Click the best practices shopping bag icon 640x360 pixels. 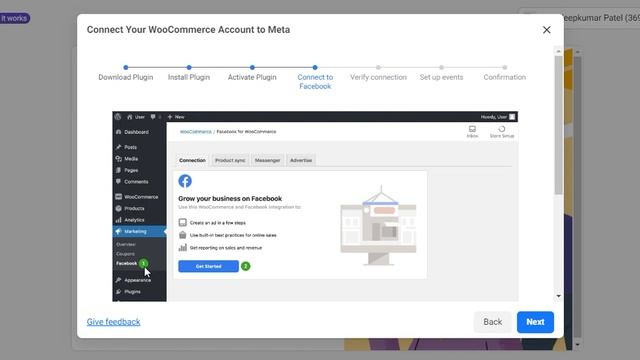pos(182,235)
